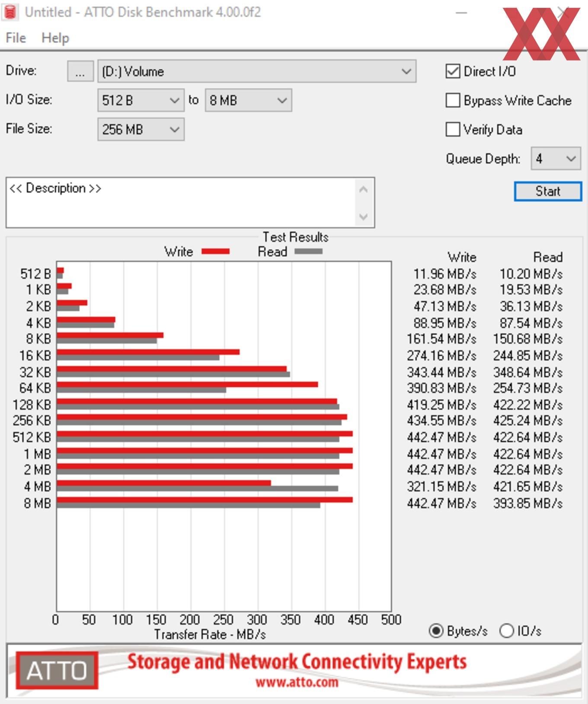Open the www.atto.com link
This screenshot has height=704, width=588.
pos(297,682)
